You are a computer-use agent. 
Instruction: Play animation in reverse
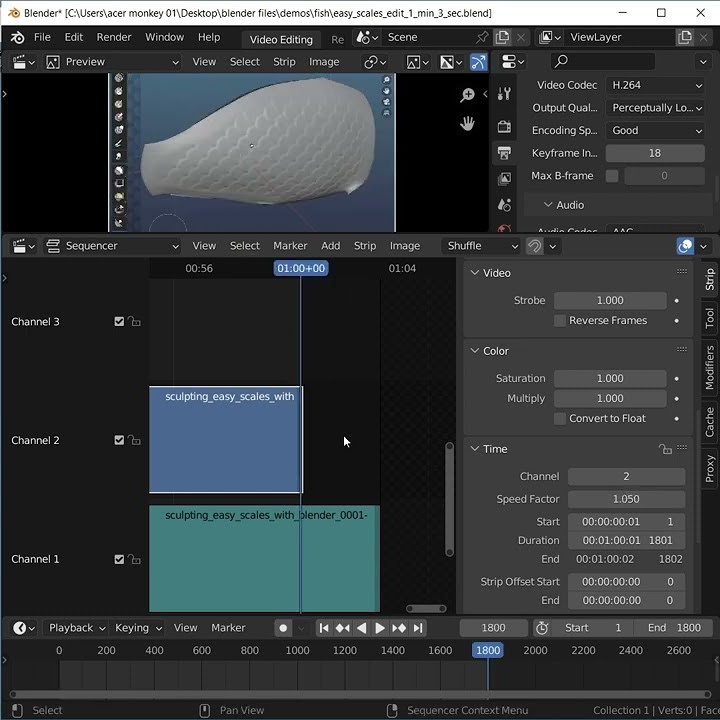(x=361, y=628)
